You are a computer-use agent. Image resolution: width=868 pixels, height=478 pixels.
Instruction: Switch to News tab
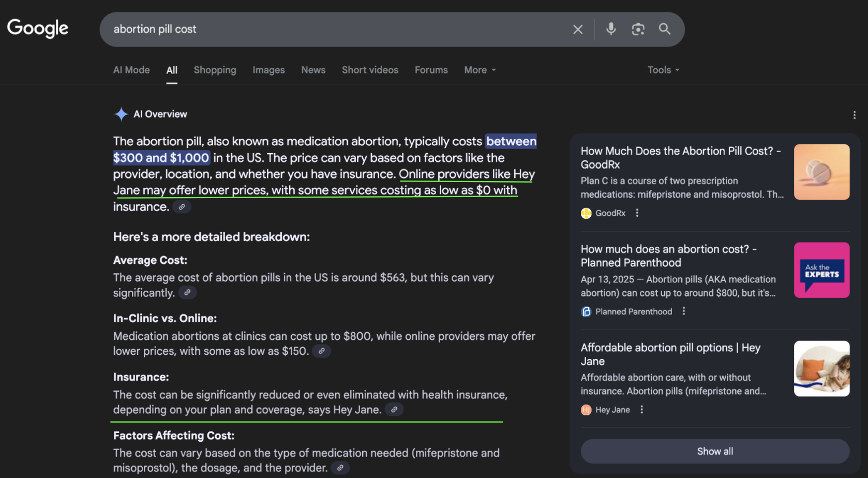[x=313, y=70]
